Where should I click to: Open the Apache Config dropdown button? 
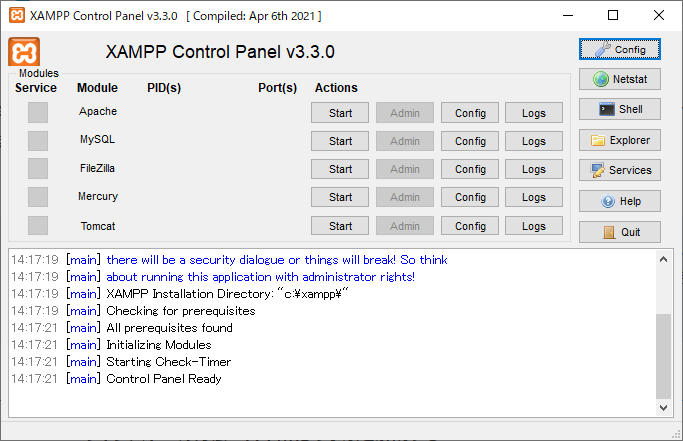[x=470, y=113]
